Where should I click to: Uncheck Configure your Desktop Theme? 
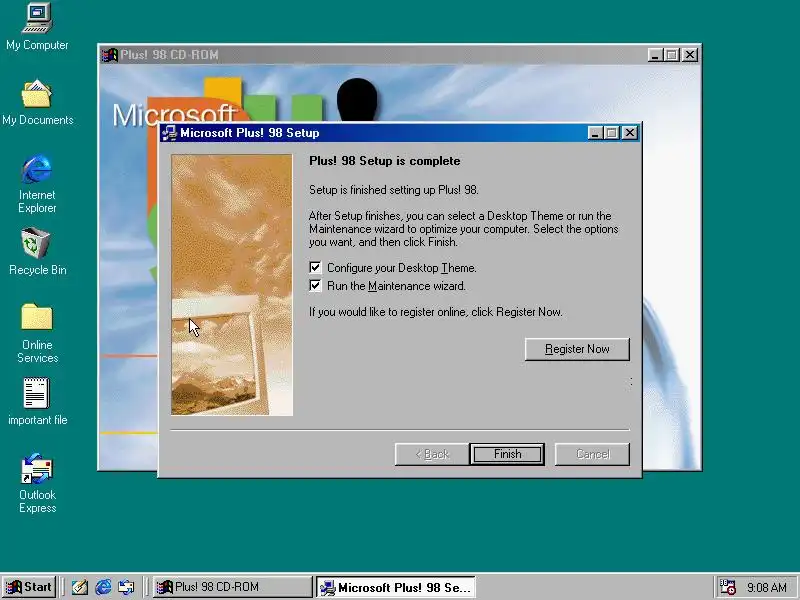tap(315, 267)
